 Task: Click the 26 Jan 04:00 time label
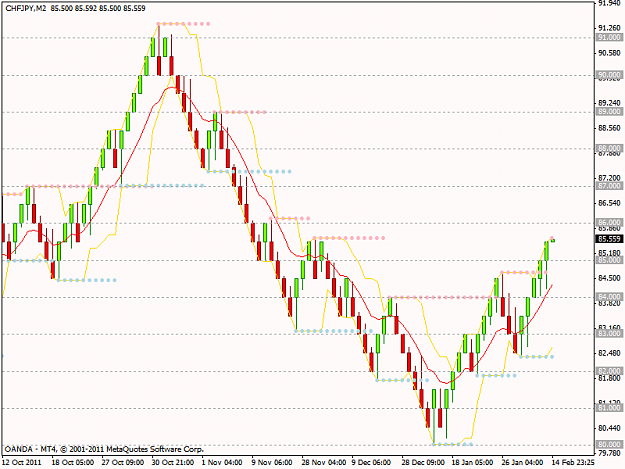coord(522,463)
